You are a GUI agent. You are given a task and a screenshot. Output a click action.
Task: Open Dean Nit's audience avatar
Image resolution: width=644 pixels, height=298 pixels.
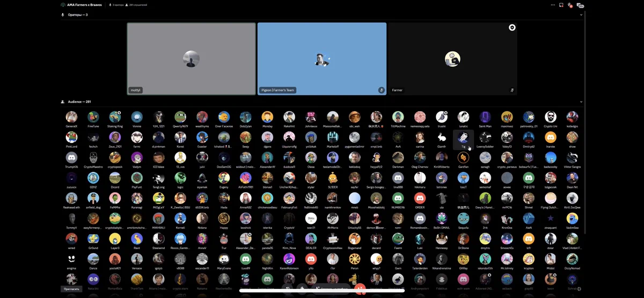572,178
